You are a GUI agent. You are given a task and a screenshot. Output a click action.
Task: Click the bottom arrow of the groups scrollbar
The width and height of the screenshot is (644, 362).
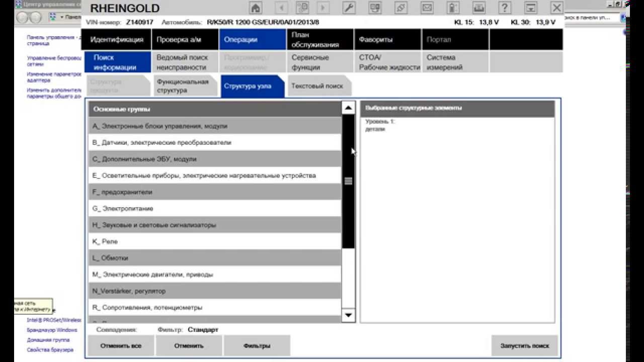(348, 315)
